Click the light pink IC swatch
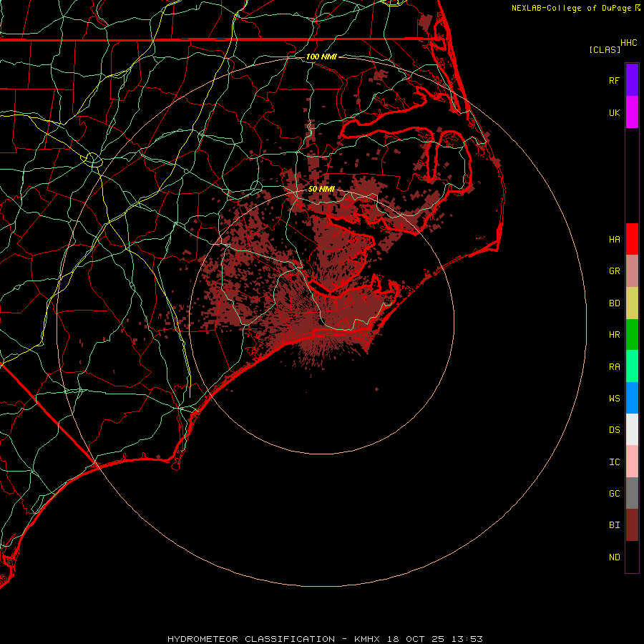Viewport: 644px width, 644px height. (632, 462)
